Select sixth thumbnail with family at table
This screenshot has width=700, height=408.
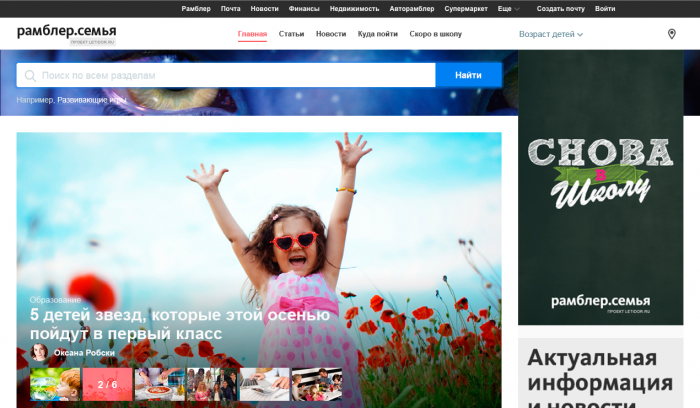click(x=317, y=384)
